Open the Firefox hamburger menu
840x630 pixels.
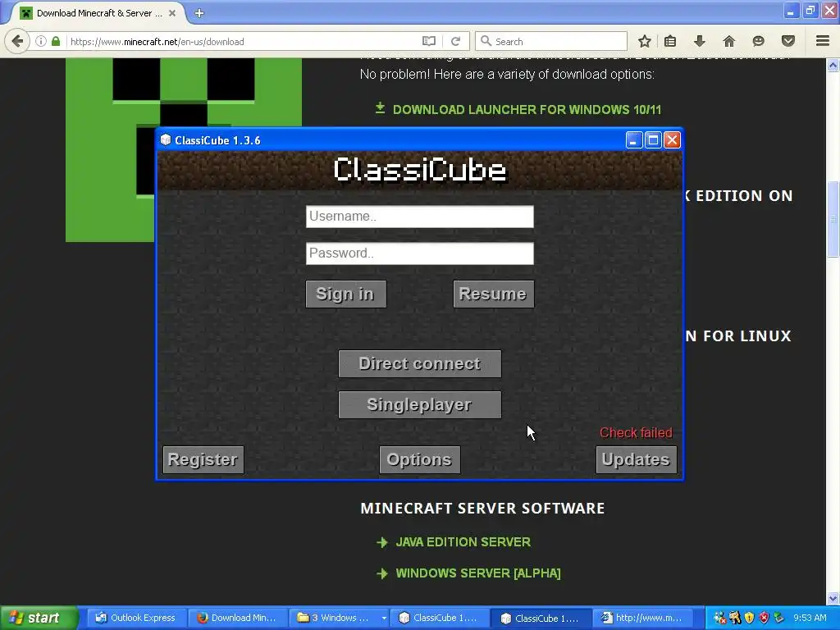823,41
